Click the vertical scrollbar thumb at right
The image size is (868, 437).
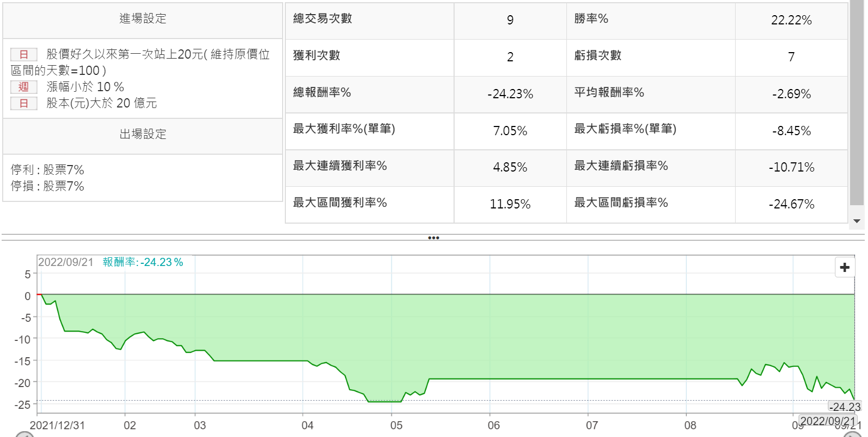(x=857, y=103)
